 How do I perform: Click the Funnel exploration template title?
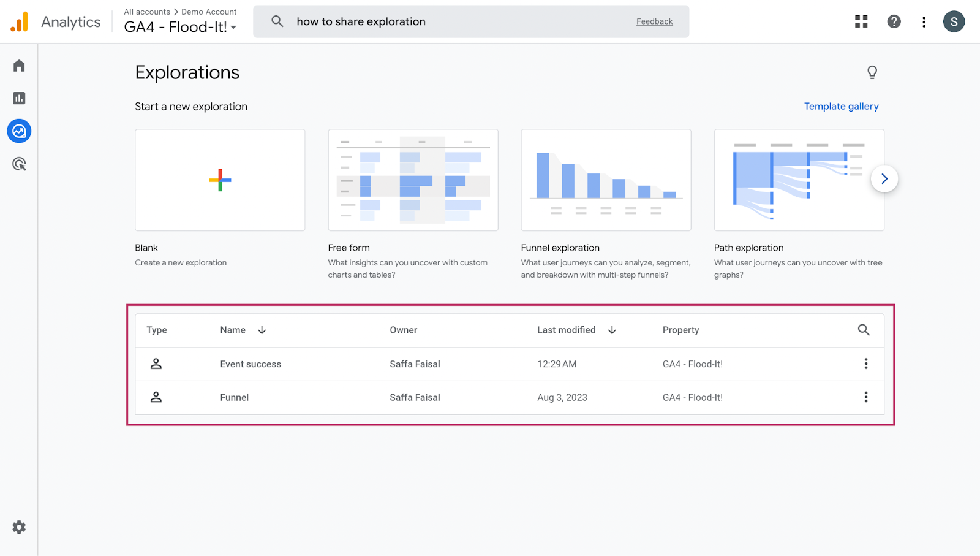click(560, 248)
